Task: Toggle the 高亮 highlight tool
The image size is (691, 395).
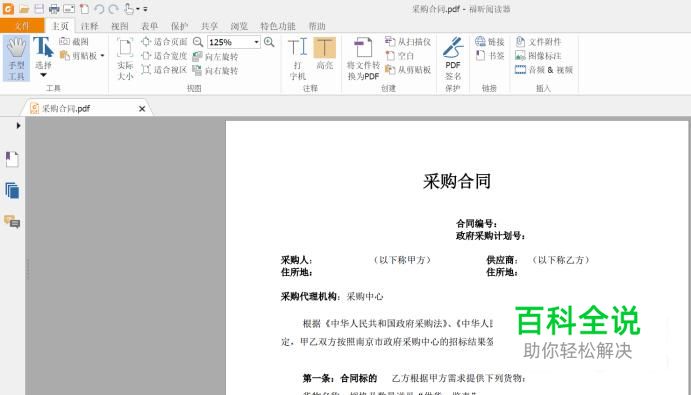Action: tap(325, 54)
